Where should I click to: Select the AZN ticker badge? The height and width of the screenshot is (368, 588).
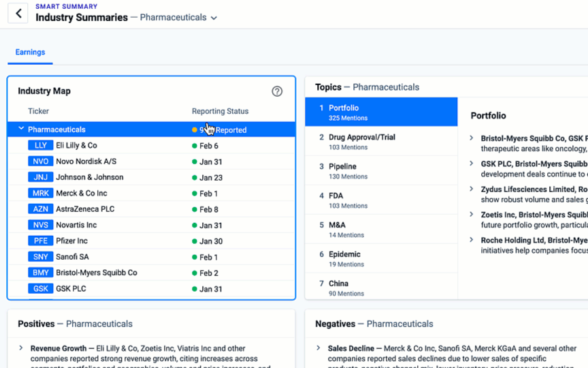coord(41,209)
